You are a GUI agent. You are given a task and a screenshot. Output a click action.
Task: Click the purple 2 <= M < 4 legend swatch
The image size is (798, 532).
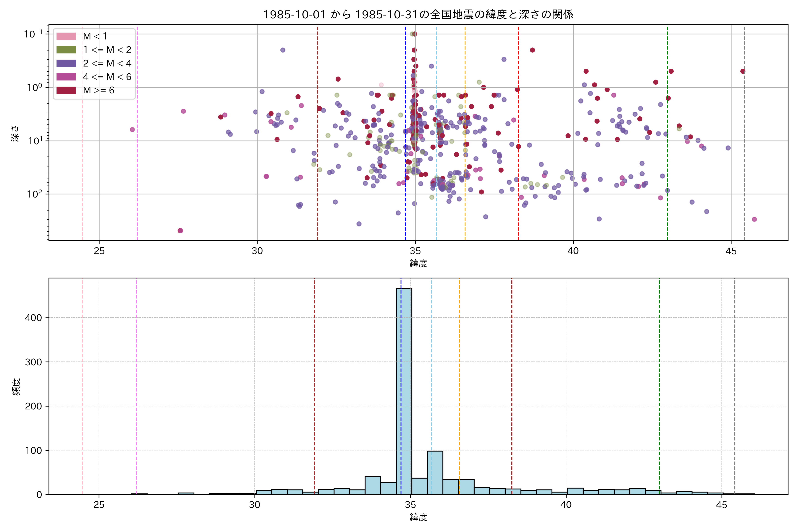point(66,63)
